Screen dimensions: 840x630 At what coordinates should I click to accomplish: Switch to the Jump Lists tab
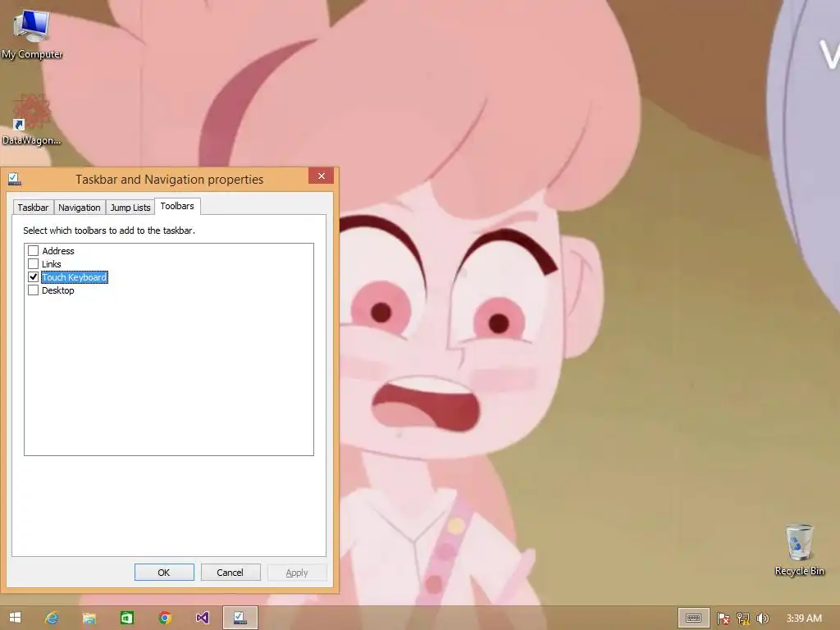coord(130,208)
